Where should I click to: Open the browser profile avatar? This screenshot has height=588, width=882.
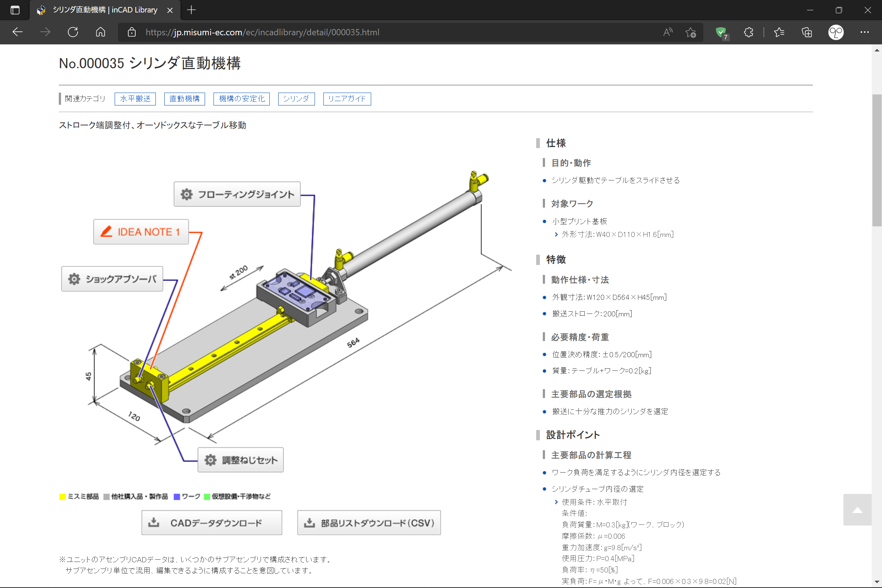click(836, 32)
